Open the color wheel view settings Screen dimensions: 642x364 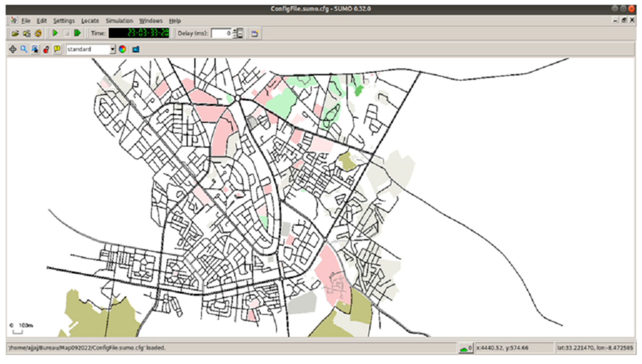122,49
